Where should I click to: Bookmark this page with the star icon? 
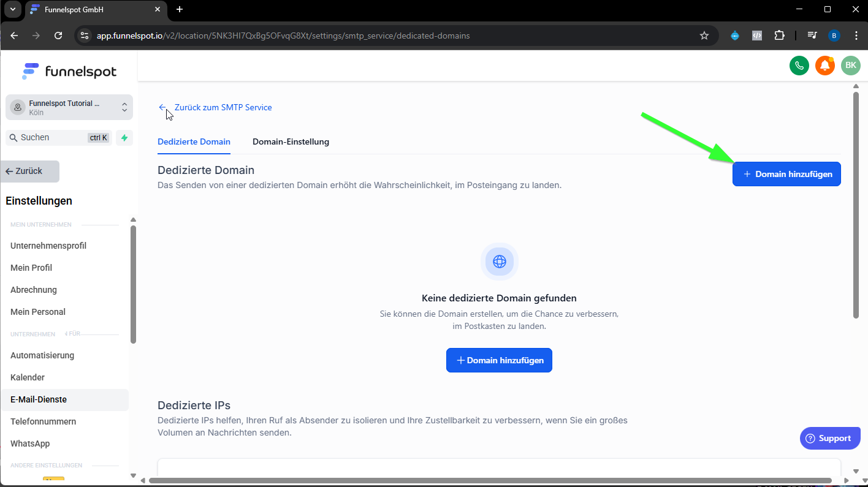(704, 36)
